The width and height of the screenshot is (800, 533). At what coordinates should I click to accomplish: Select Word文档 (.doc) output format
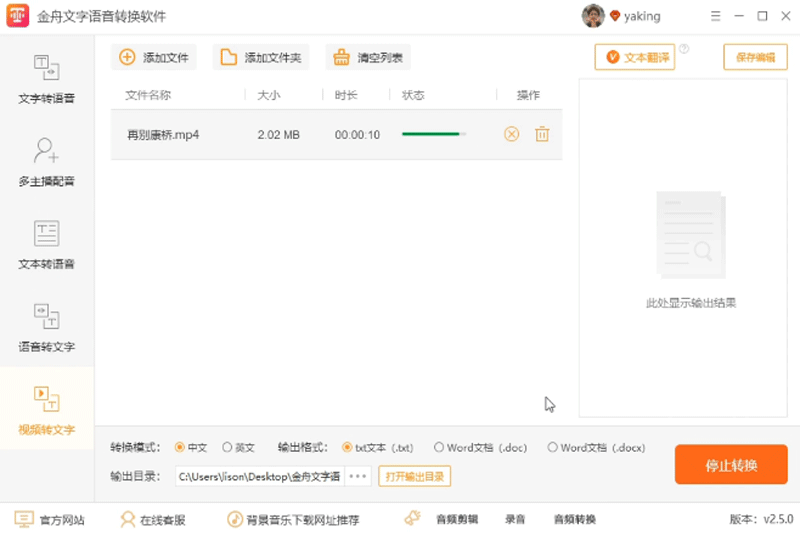pyautogui.click(x=438, y=448)
